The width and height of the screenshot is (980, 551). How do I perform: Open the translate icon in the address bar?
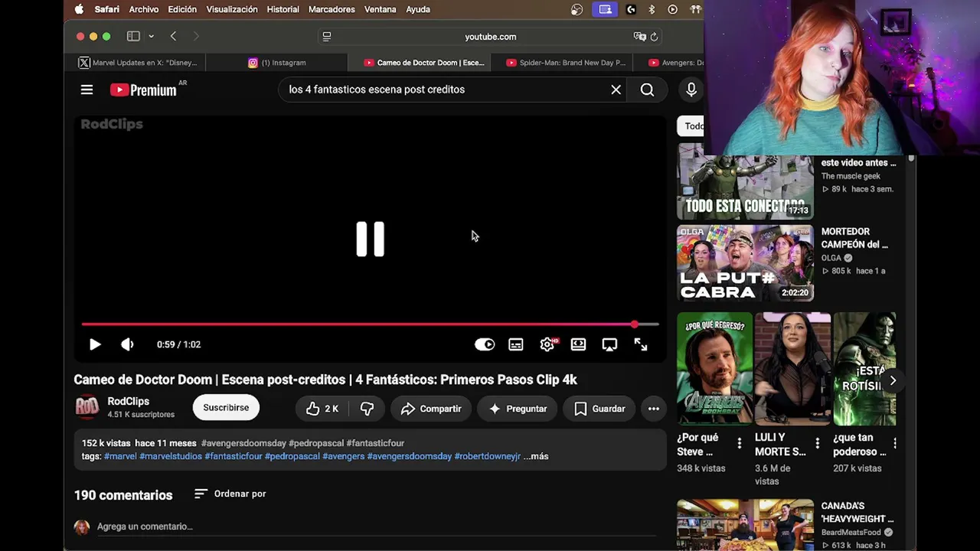[x=639, y=37]
